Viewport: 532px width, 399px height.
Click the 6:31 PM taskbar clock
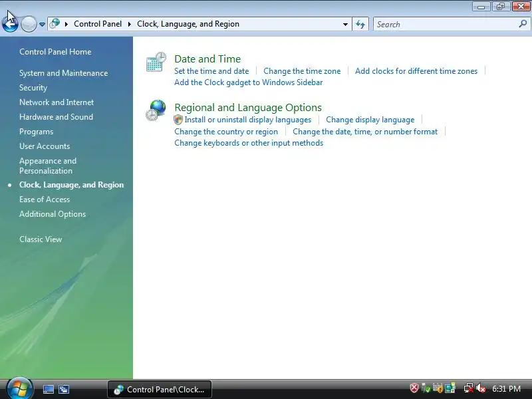point(506,389)
